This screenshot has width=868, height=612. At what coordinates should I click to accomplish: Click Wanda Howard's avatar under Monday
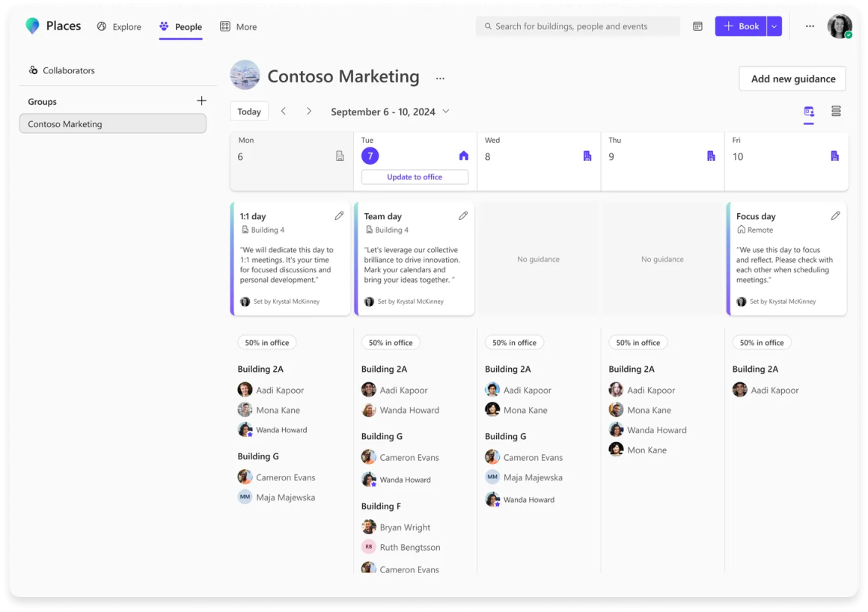245,430
